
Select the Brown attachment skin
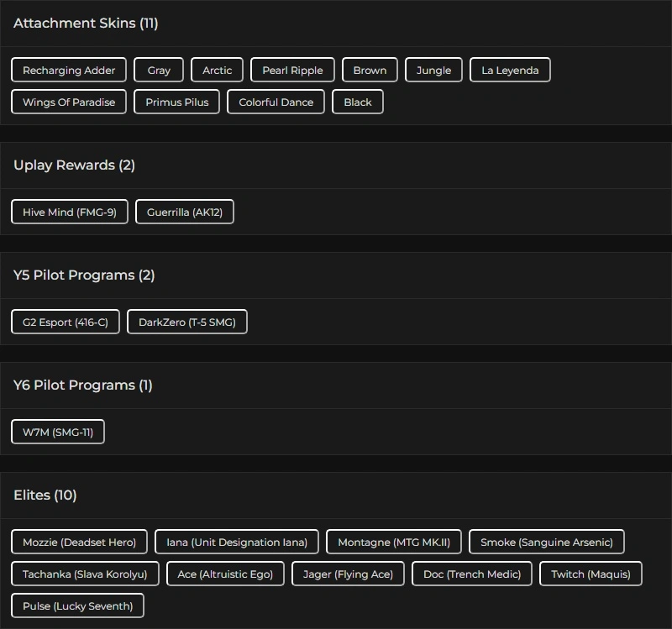[x=370, y=70]
